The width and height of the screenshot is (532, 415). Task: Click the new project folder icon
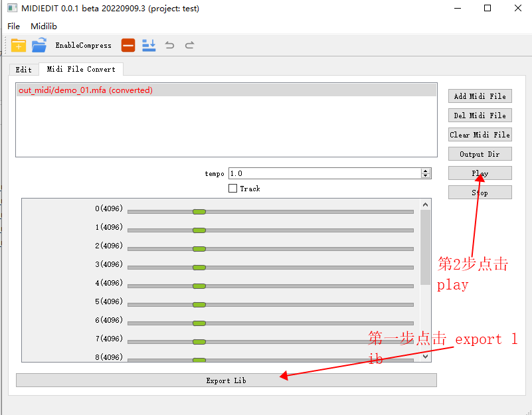pyautogui.click(x=19, y=45)
